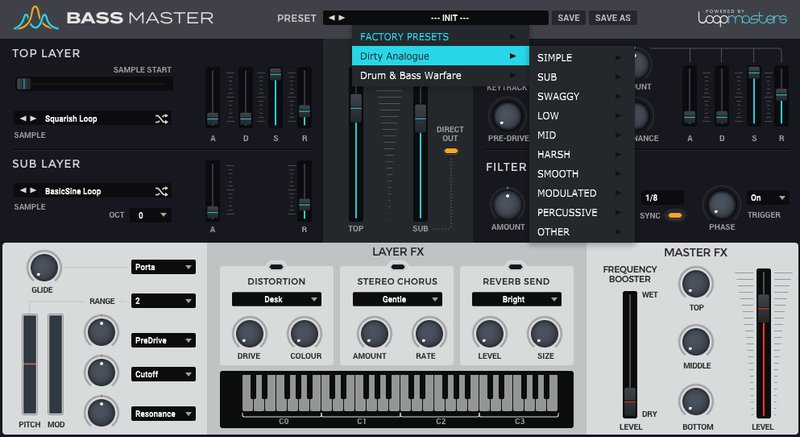Randomize the sub layer BasicSine Loop sample

(x=162, y=191)
